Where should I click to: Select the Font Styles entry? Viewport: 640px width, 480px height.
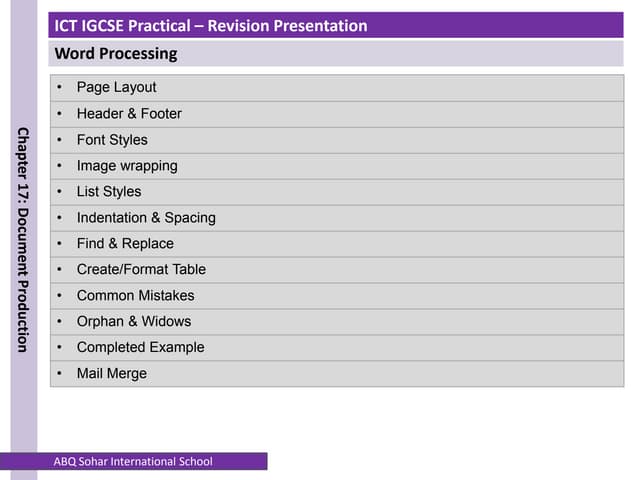click(112, 140)
